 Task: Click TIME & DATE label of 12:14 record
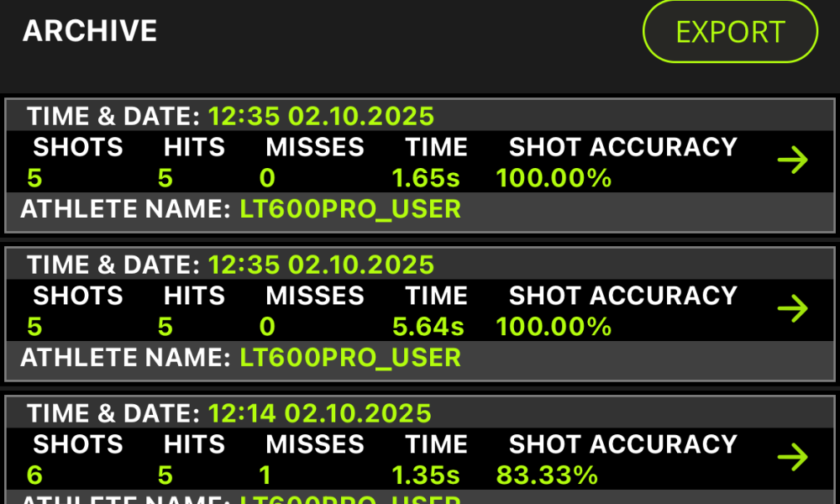click(x=113, y=413)
